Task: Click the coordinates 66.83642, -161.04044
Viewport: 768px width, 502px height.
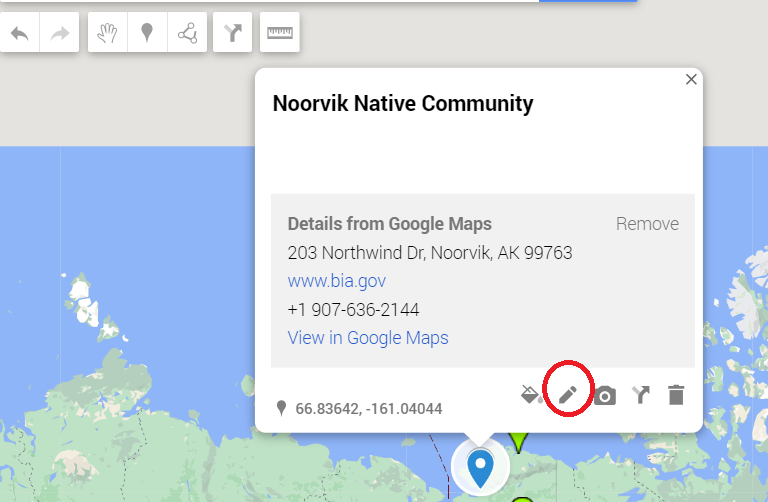Action: click(369, 408)
